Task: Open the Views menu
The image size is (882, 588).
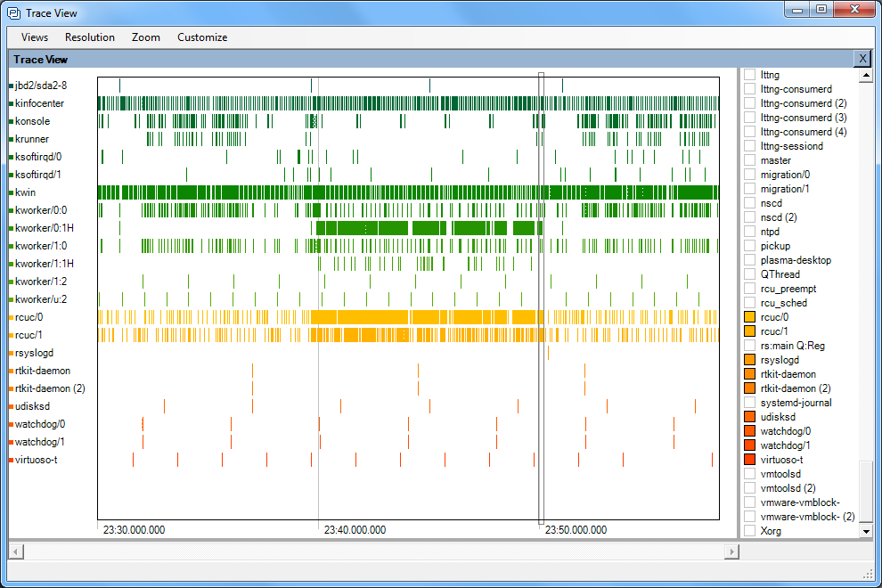Action: 35,37
